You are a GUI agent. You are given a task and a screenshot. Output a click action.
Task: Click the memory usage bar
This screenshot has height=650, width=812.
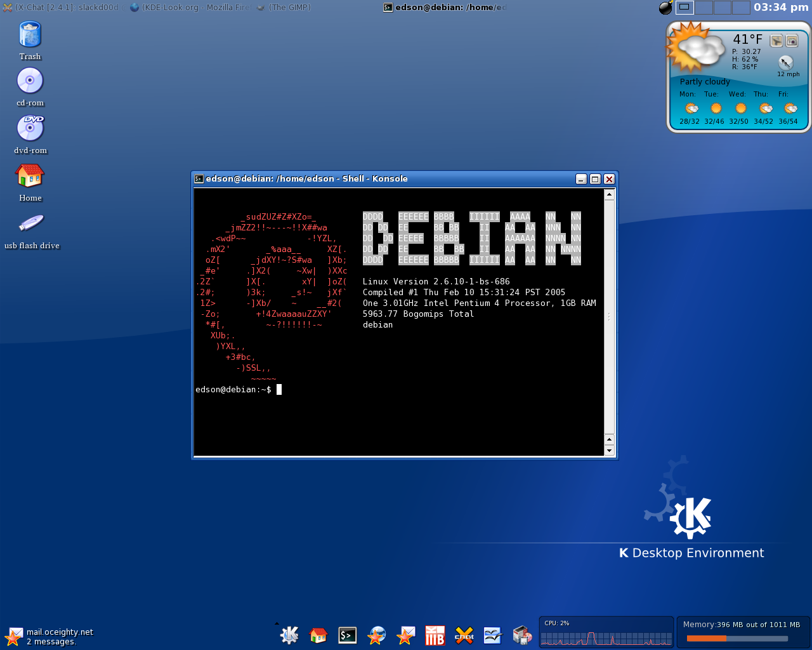click(x=737, y=639)
